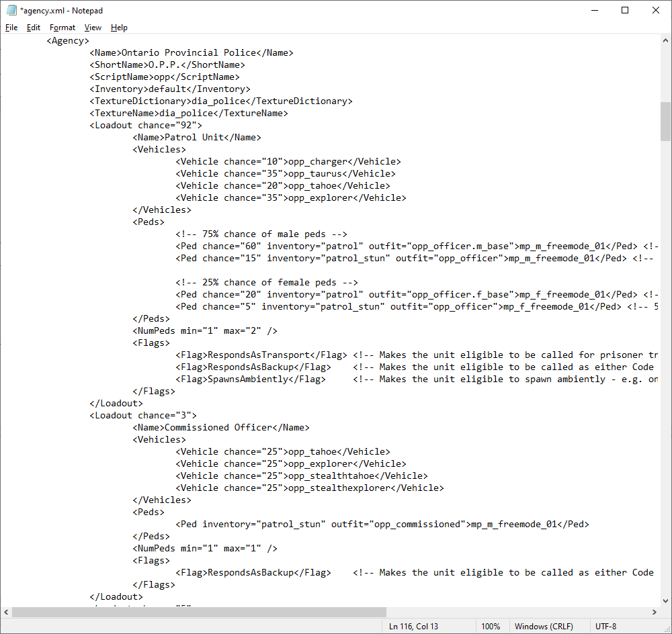Click the 100% zoom status entry

pos(491,627)
